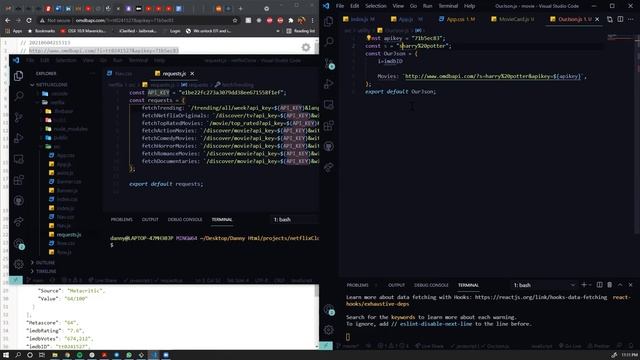The width and height of the screenshot is (640, 360).
Task: Open Remote Explorer in the right VS Code window
Action: 329,104
